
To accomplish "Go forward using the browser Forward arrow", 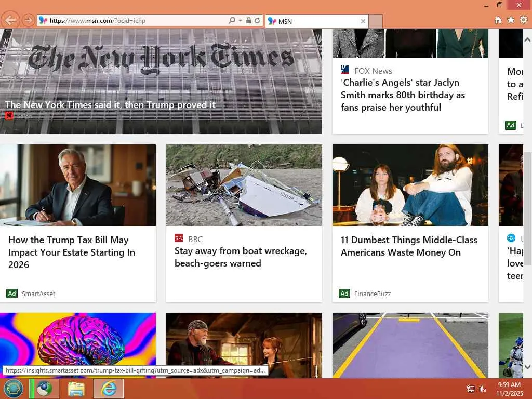I will point(28,20).
